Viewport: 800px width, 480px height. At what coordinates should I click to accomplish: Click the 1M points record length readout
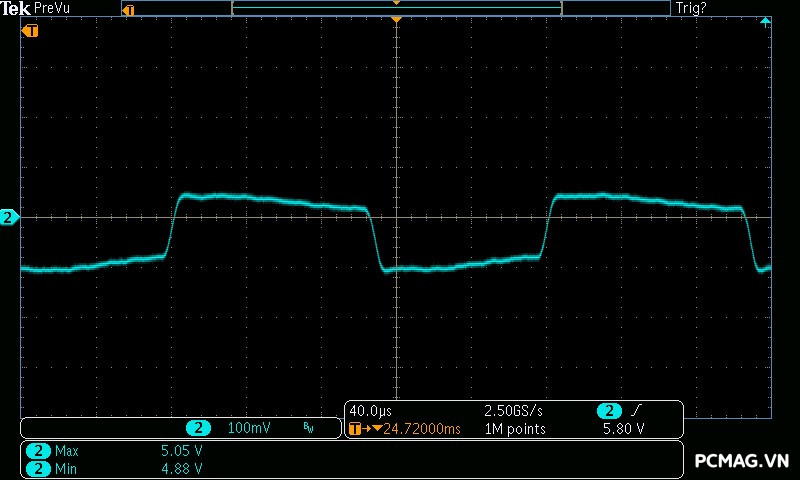pos(515,429)
